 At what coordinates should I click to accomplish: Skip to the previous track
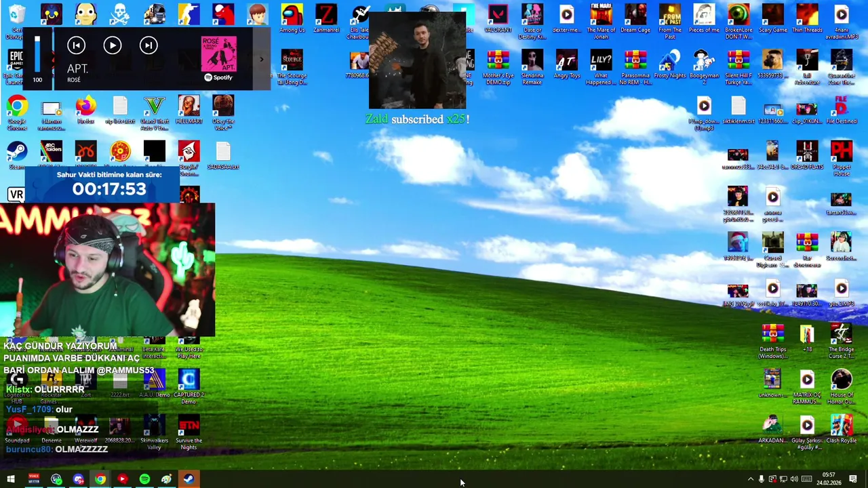coord(76,45)
